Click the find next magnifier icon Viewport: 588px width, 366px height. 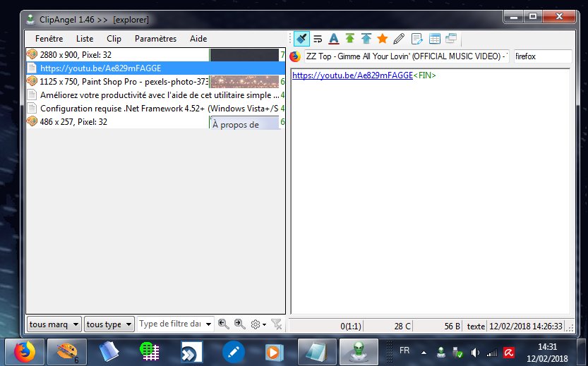click(239, 324)
